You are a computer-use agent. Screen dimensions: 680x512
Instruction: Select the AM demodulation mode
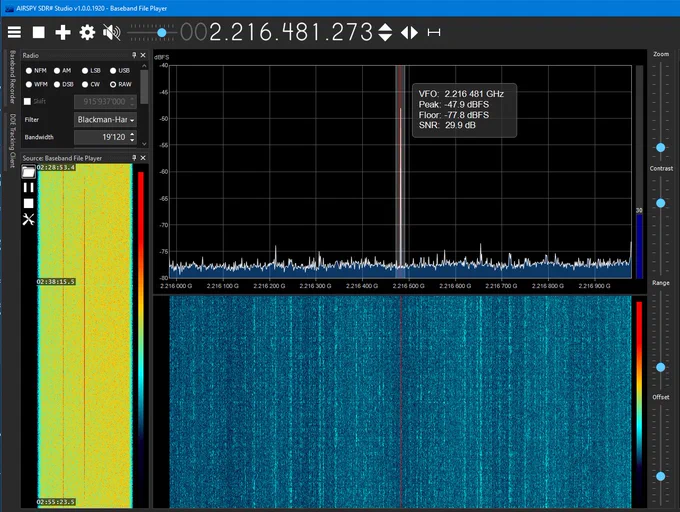click(62, 71)
